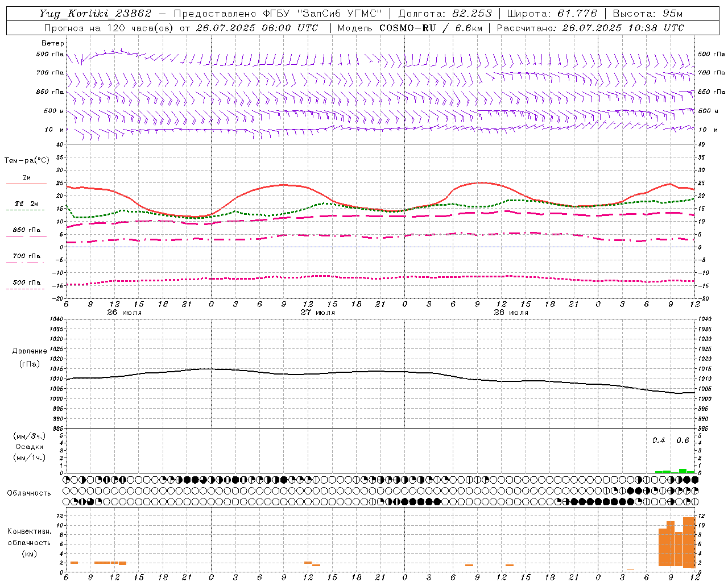The height and width of the screenshot is (582, 728).
Task: Click the Осадки precipitation label
Action: tap(30, 447)
